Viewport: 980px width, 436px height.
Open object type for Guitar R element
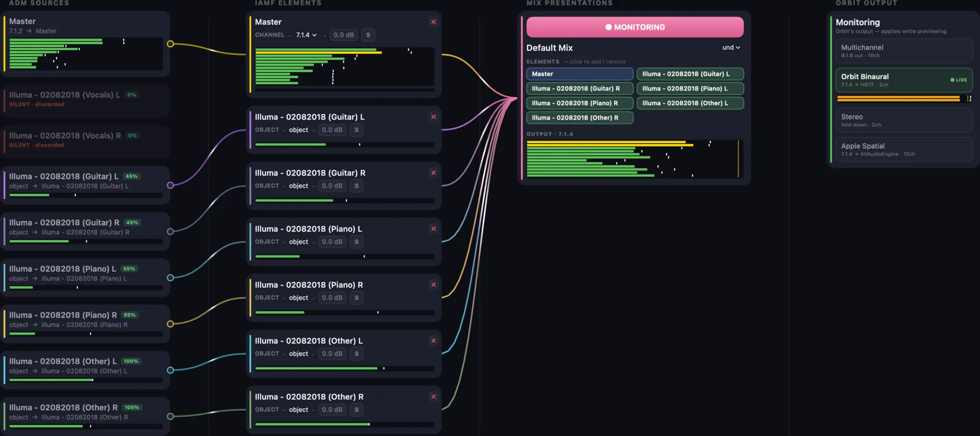[x=298, y=186]
